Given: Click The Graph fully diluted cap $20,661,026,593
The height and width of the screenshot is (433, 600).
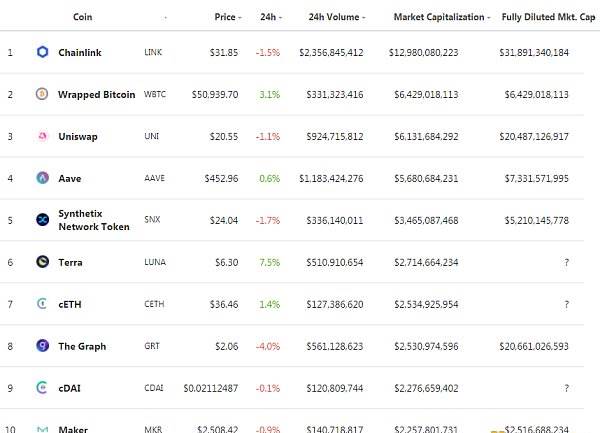Looking at the screenshot, I should pos(534,347).
